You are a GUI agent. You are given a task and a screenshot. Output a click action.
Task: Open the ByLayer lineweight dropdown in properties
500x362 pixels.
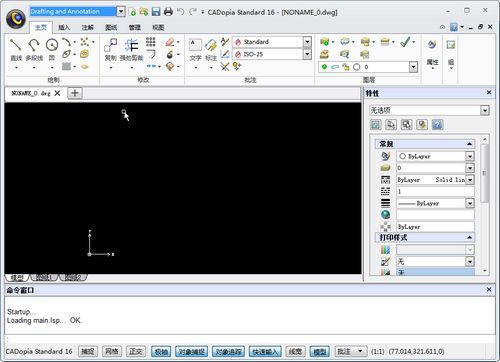(470, 203)
